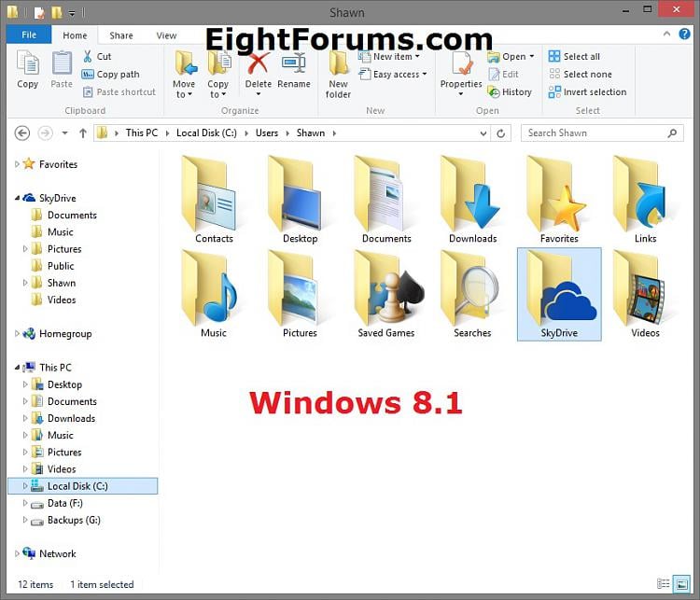Click the Help question mark icon
The width and height of the screenshot is (700, 600).
(684, 34)
